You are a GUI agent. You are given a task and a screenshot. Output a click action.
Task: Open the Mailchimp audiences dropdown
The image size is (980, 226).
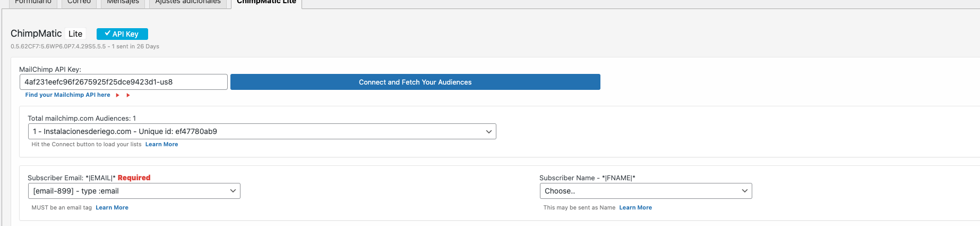262,131
